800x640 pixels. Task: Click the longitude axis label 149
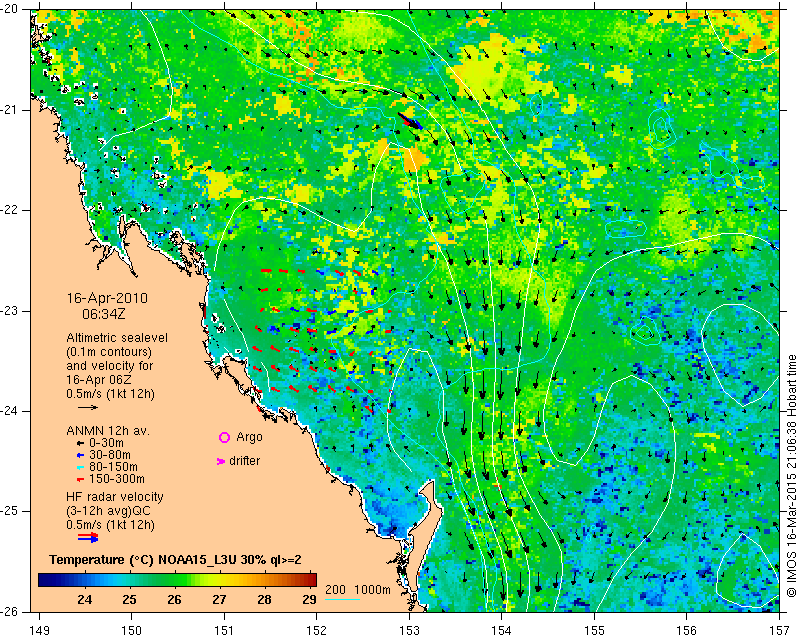click(x=39, y=631)
